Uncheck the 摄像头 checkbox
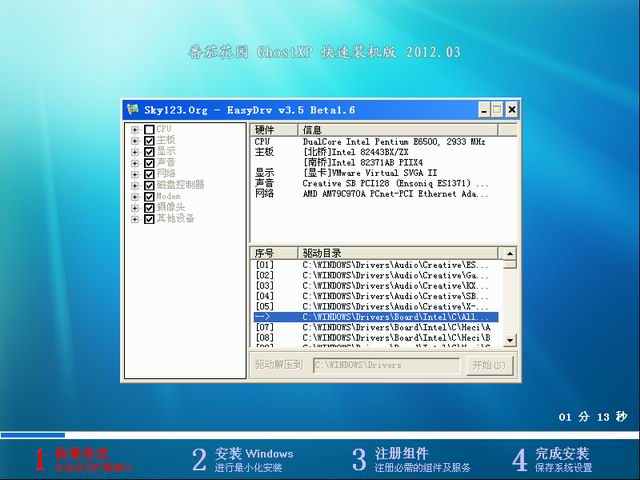 pyautogui.click(x=149, y=208)
